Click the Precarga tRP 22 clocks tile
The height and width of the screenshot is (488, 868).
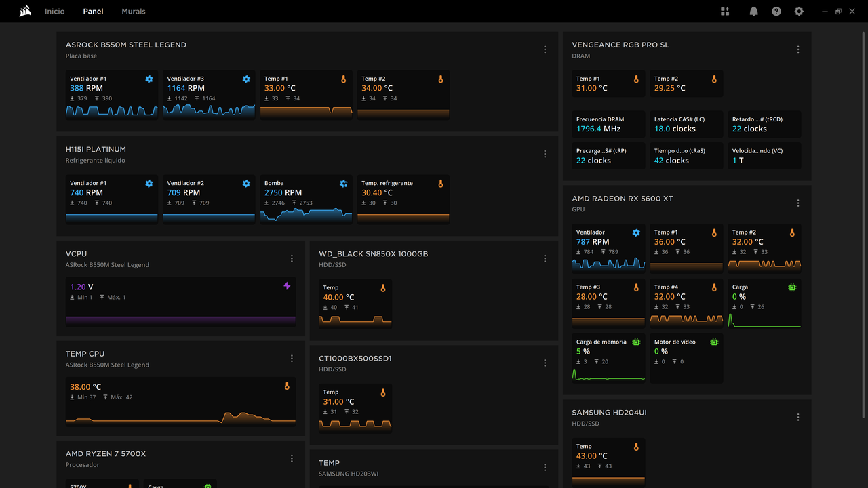point(609,156)
